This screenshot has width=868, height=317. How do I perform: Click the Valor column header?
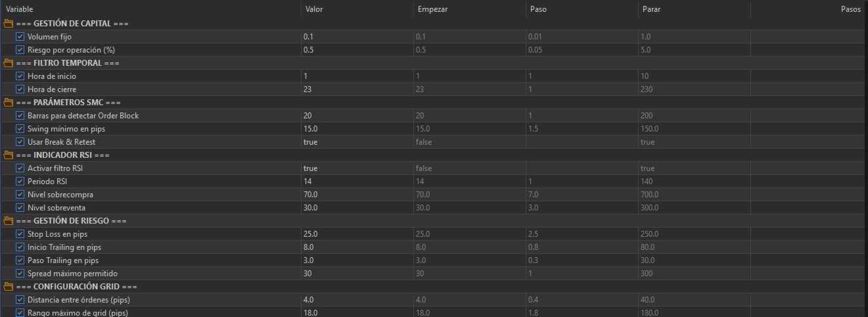tap(313, 9)
